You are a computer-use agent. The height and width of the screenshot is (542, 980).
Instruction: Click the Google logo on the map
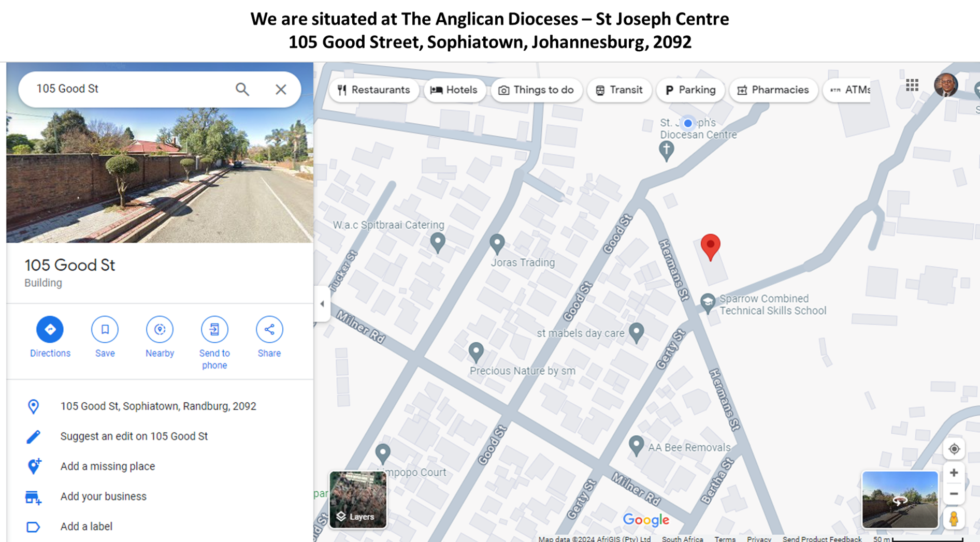tap(646, 520)
